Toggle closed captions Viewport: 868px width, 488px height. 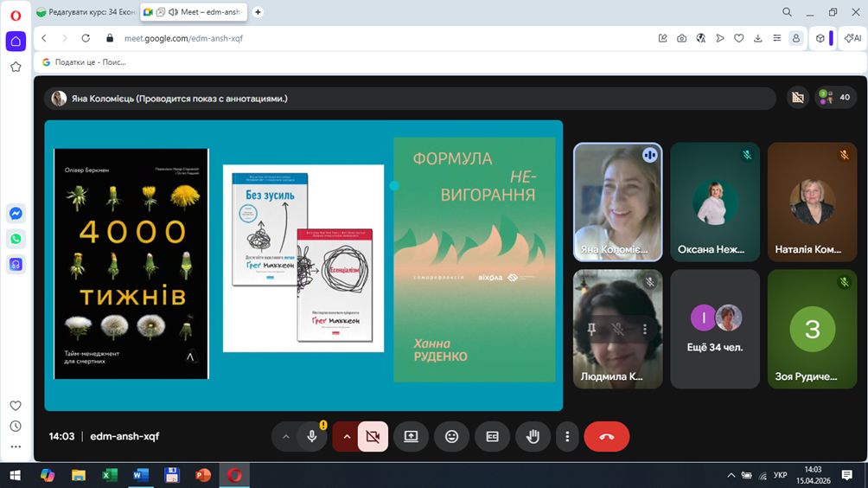click(x=492, y=437)
